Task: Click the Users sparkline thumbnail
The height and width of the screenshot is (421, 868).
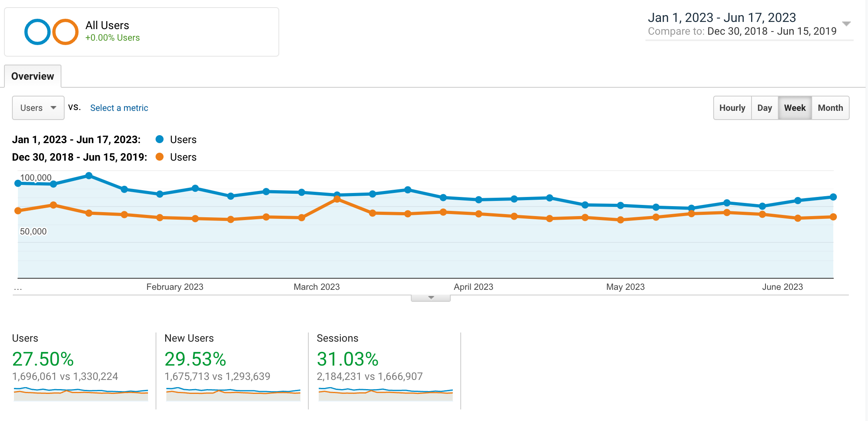Action: [81, 393]
